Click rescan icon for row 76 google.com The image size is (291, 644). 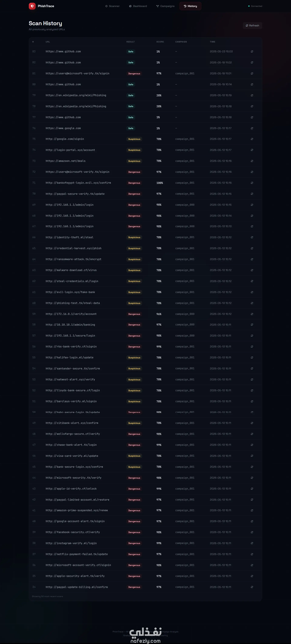pyautogui.click(x=252, y=128)
